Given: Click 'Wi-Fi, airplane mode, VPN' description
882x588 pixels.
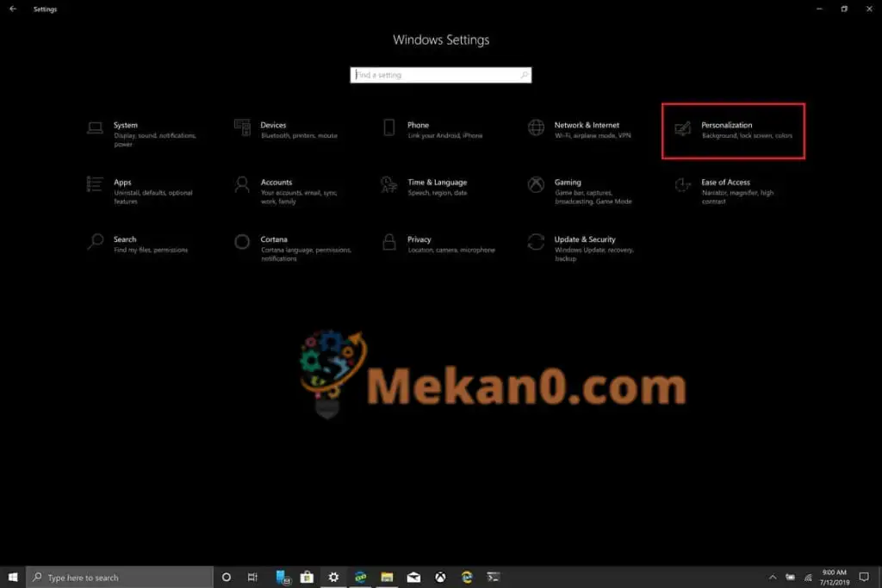Looking at the screenshot, I should tap(593, 135).
